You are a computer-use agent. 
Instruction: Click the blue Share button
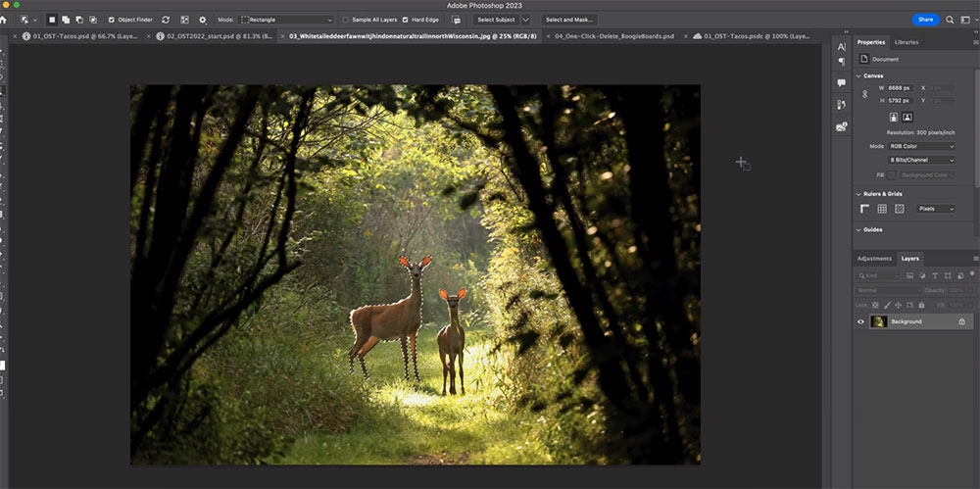point(925,19)
